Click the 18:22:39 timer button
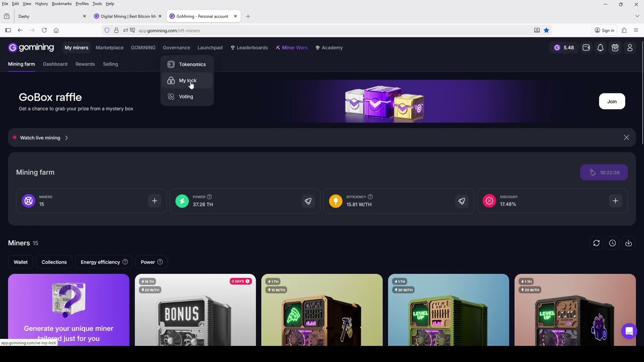This screenshot has width=644, height=362. (604, 172)
